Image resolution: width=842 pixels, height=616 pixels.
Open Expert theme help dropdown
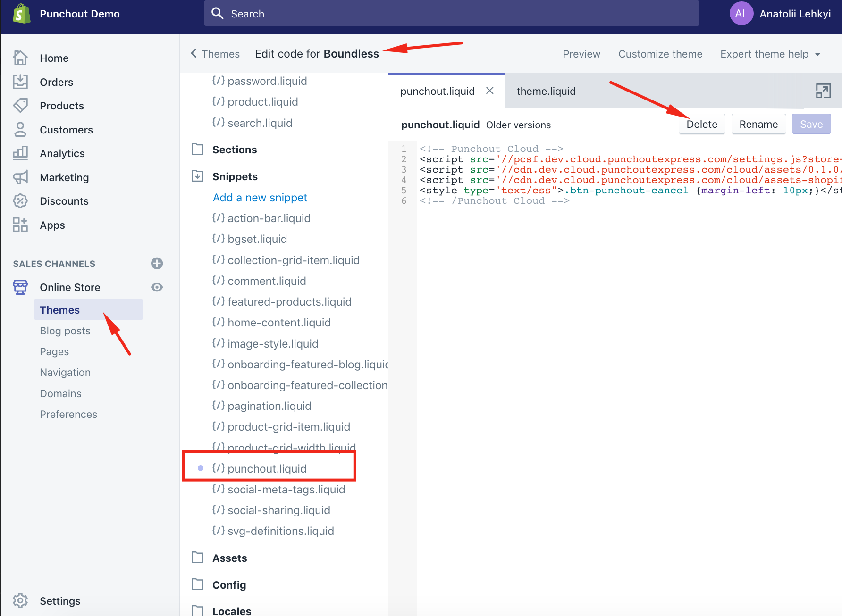(770, 54)
